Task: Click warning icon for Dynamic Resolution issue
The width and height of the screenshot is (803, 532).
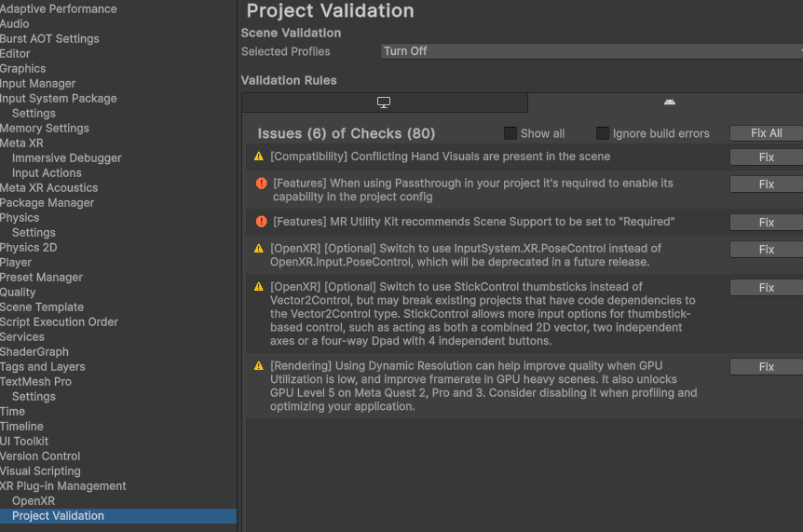Action: [x=259, y=366]
